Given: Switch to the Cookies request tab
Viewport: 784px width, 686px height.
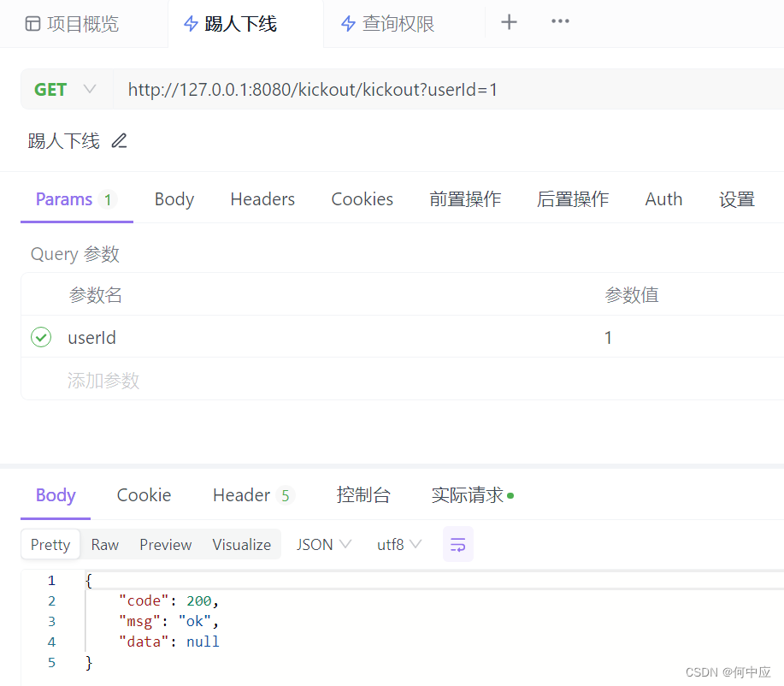Looking at the screenshot, I should click(x=362, y=198).
